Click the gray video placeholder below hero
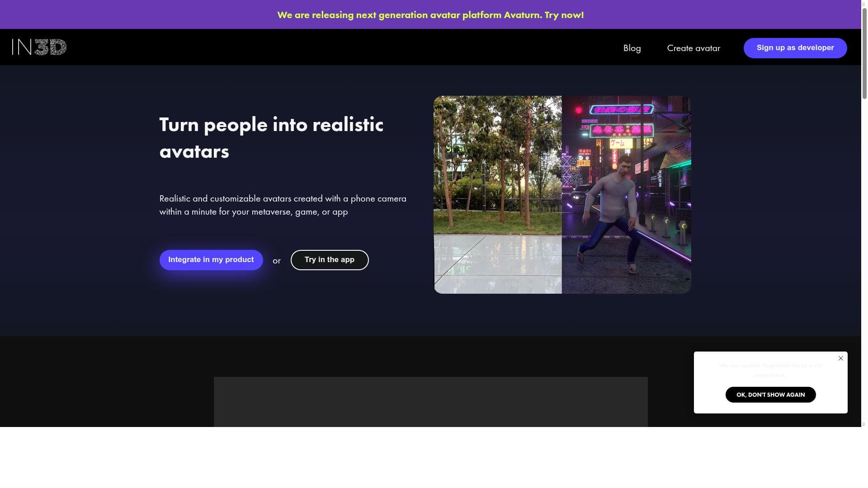Image resolution: width=868 pixels, height=488 pixels. (430, 402)
